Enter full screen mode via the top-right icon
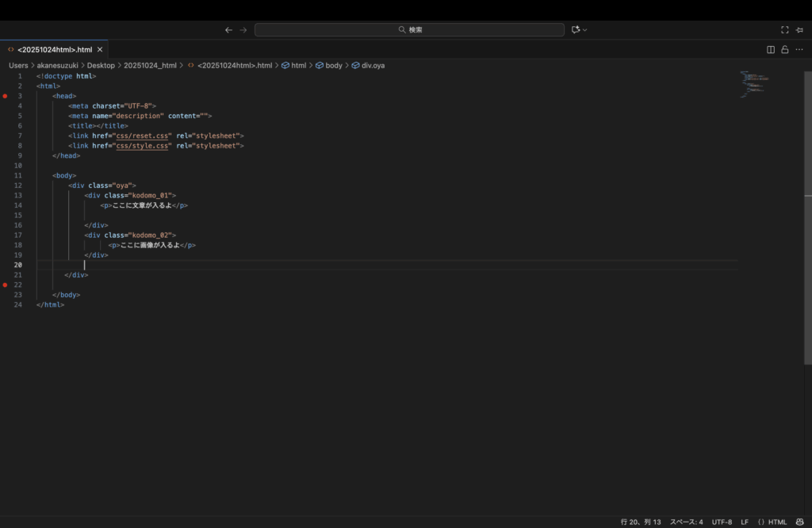Screen dimensions: 812x528 (x=785, y=30)
